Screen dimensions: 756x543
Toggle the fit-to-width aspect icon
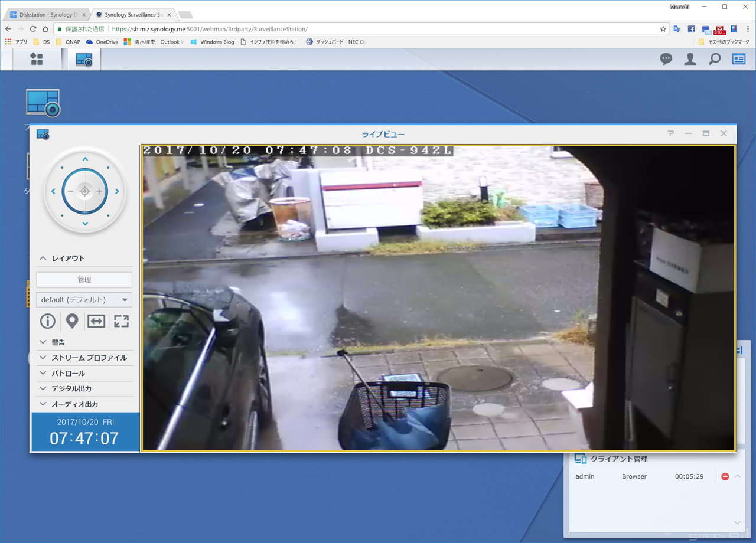pyautogui.click(x=96, y=321)
